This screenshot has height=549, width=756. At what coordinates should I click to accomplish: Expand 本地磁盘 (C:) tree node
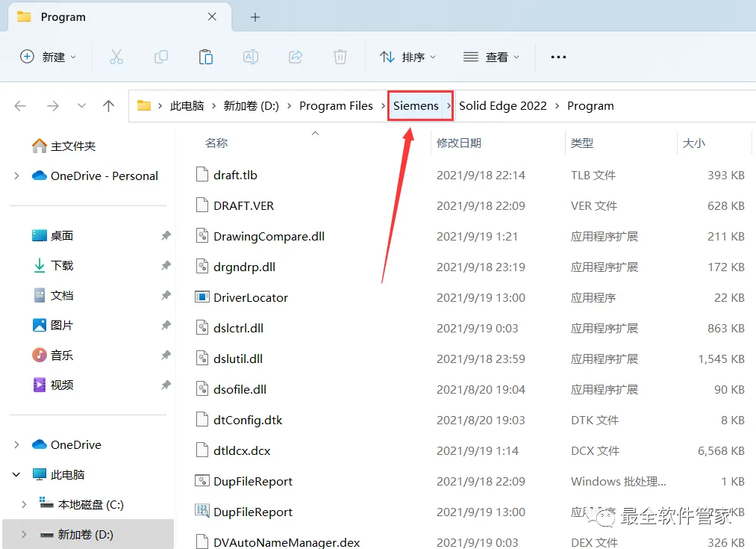tap(24, 504)
